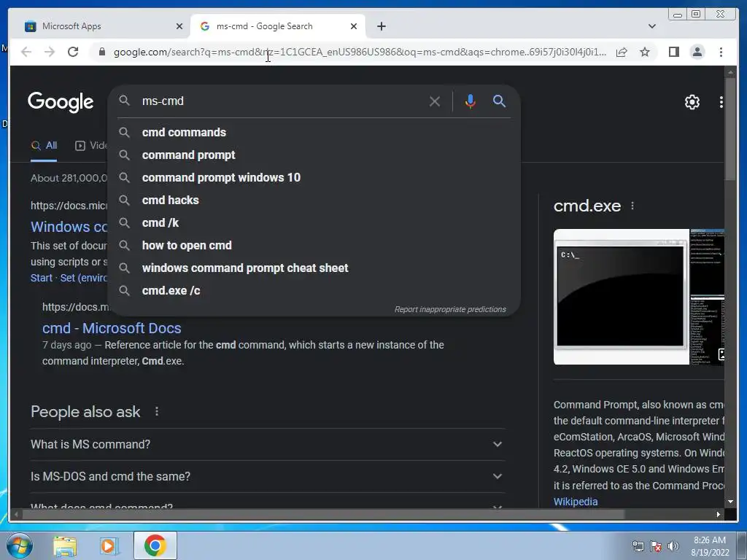Image resolution: width=747 pixels, height=560 pixels.
Task: Open cmd - Microsoft Docs result
Action: 112,328
